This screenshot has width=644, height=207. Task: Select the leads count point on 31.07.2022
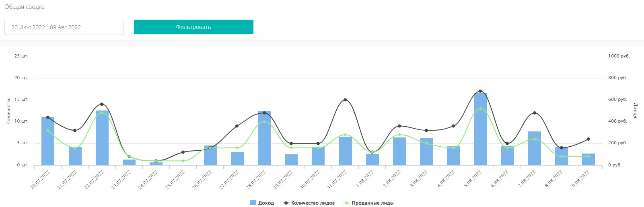coord(345,100)
